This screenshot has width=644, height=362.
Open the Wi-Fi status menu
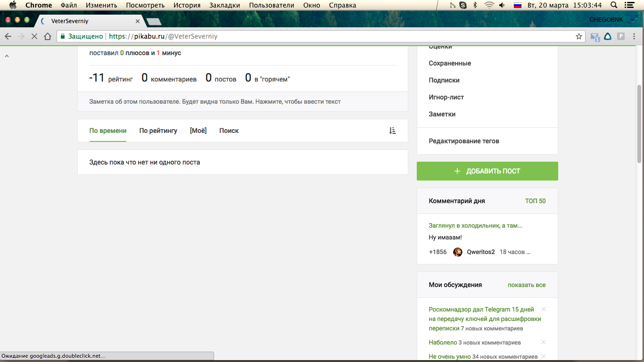coord(489,5)
